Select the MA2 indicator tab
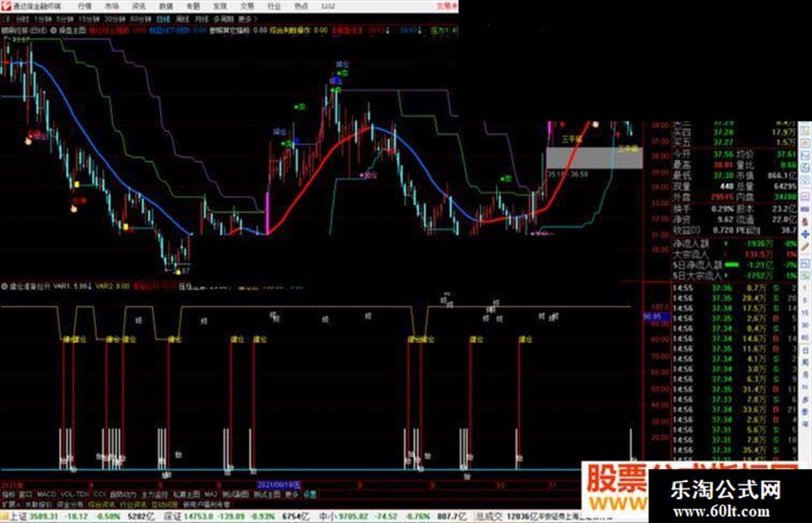Screen dimensions: 812x523 211,495
